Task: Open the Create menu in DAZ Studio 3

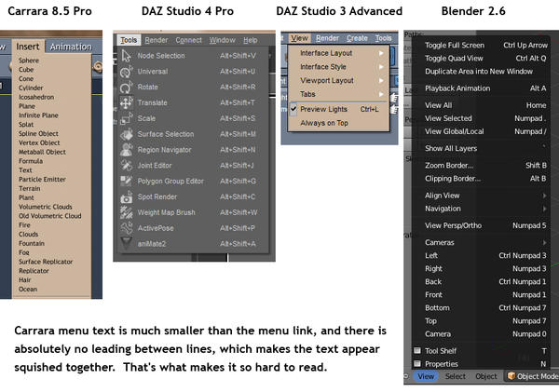Action: tap(357, 38)
